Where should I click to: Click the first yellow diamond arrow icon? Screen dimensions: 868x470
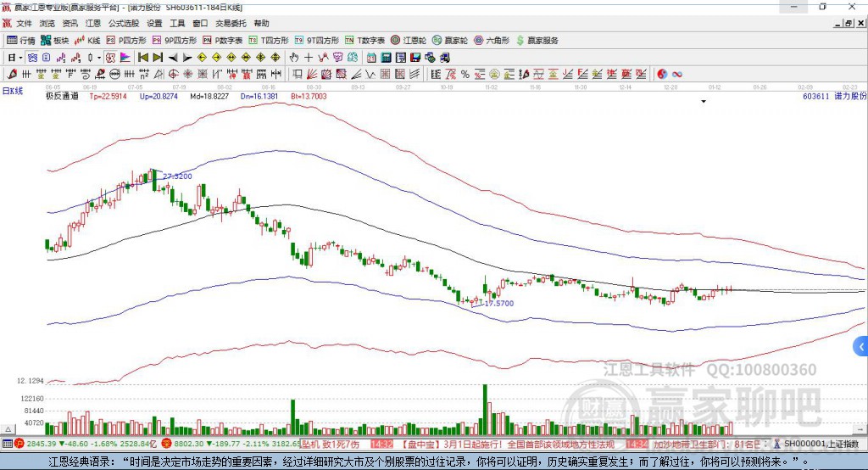(x=202, y=58)
